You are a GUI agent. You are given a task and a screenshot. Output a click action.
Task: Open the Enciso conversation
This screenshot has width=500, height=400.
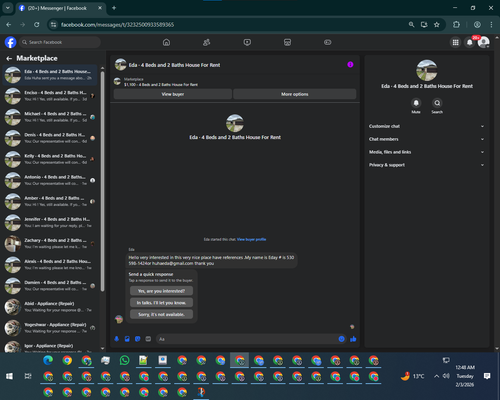click(50, 96)
